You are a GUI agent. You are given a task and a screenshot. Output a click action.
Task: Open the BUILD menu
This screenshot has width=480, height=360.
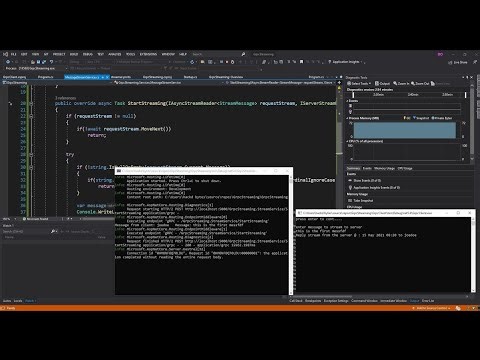pos(74,54)
